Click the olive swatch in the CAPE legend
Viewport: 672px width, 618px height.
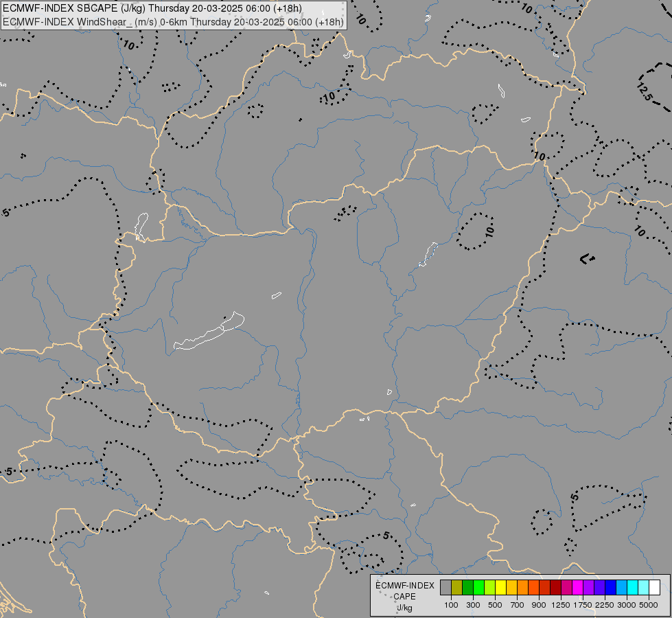[457, 588]
